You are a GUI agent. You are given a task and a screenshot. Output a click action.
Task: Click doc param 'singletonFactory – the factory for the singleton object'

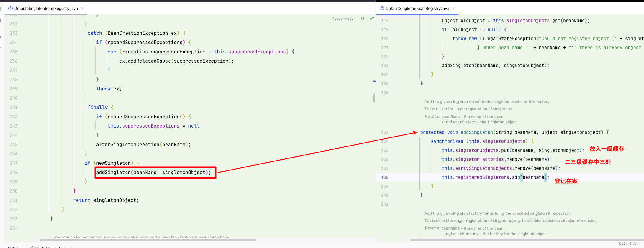click(x=494, y=234)
